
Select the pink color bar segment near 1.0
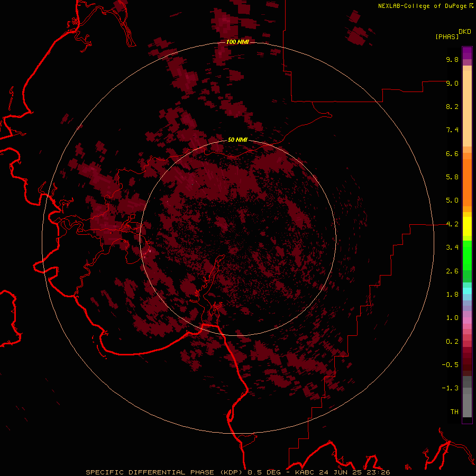click(x=467, y=321)
